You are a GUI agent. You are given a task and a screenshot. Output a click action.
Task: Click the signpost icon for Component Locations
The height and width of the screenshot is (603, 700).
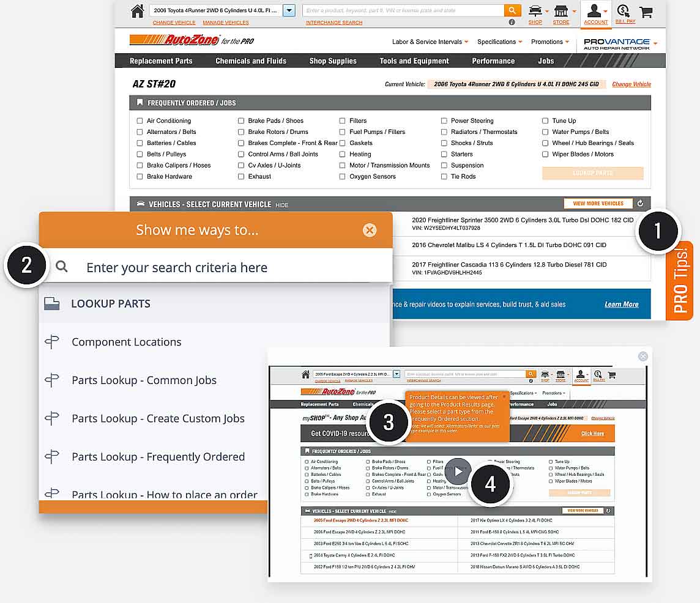coord(52,342)
